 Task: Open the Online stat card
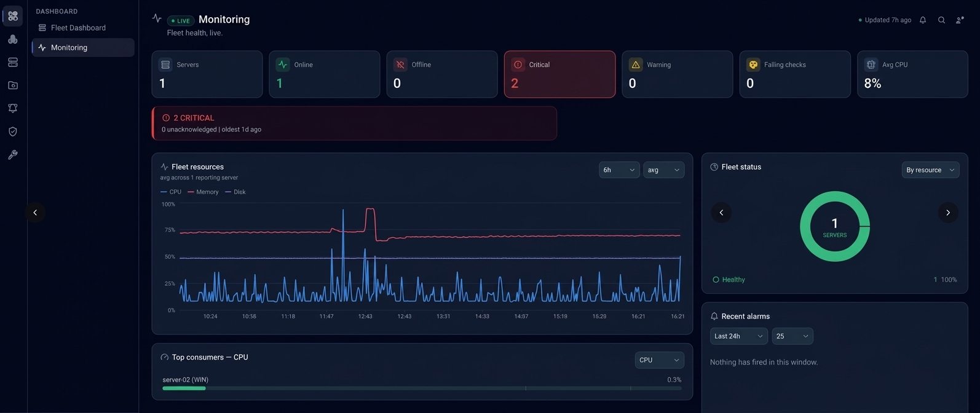325,74
